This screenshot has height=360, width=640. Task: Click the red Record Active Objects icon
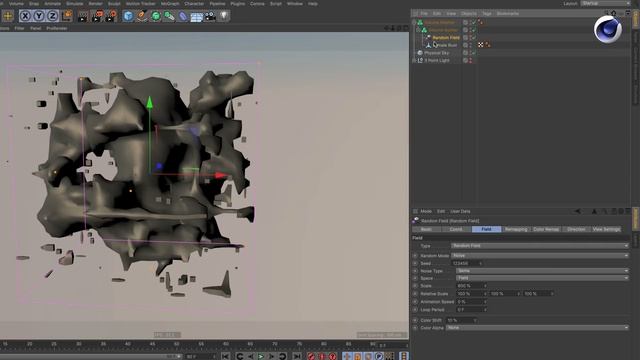311,356
